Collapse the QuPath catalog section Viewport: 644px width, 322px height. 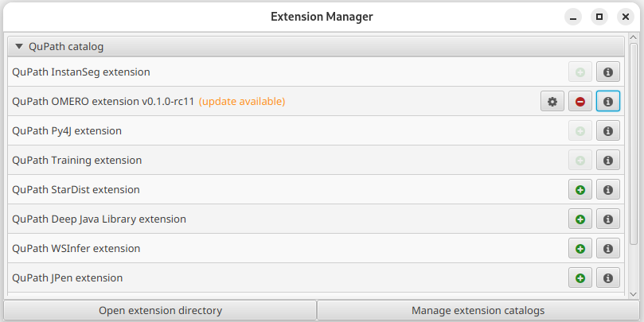click(19, 46)
